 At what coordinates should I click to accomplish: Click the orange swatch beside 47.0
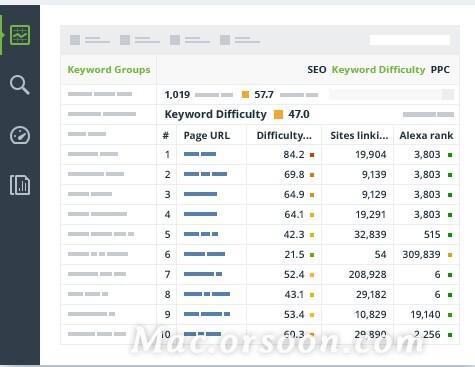coord(278,115)
